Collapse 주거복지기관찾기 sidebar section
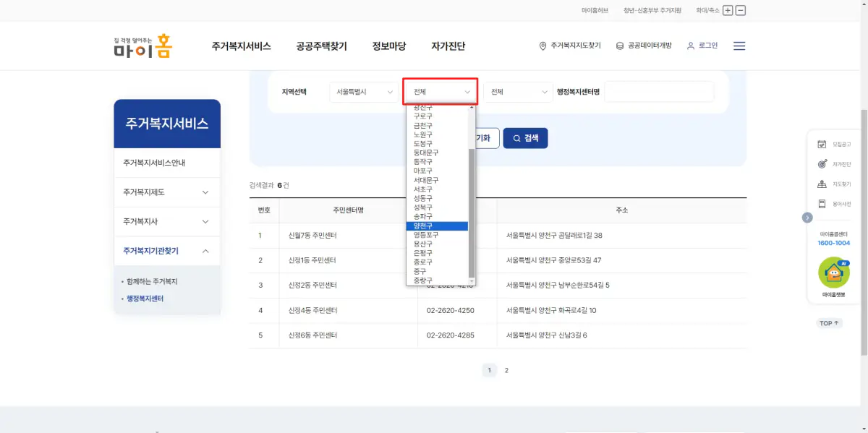868x433 pixels. (x=167, y=251)
